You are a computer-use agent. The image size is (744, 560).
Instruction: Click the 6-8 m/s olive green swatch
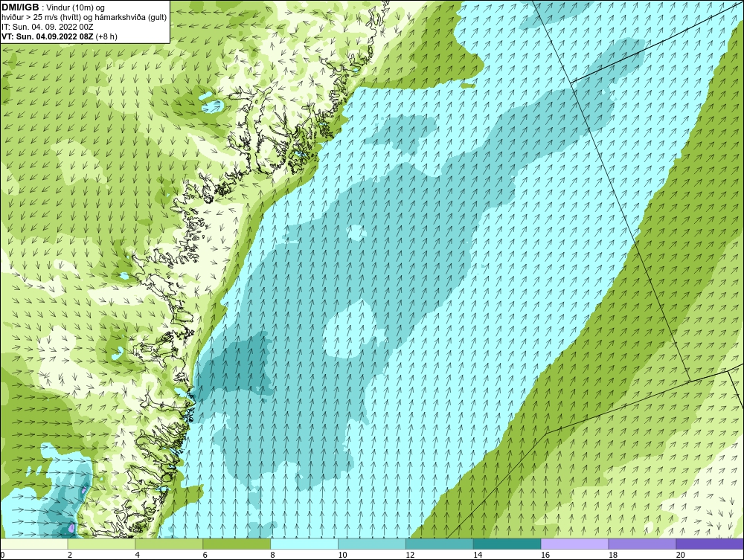click(x=237, y=544)
